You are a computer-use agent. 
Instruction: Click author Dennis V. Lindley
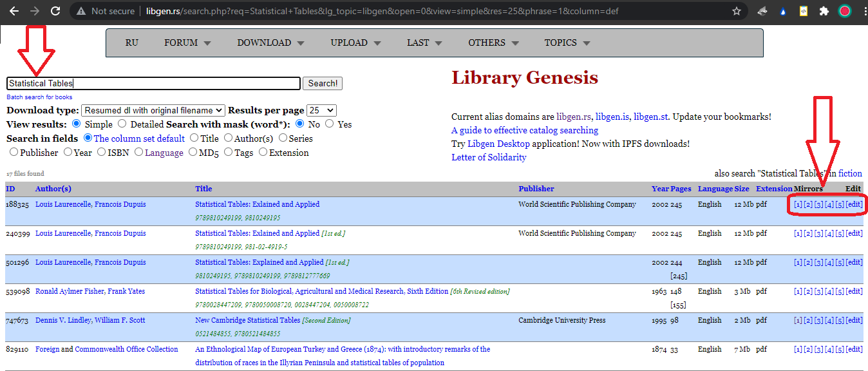click(64, 320)
